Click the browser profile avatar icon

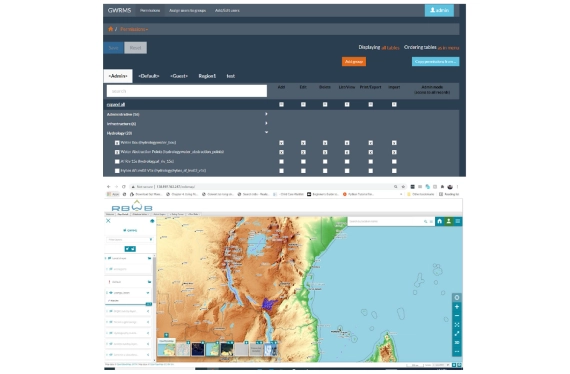[450, 186]
